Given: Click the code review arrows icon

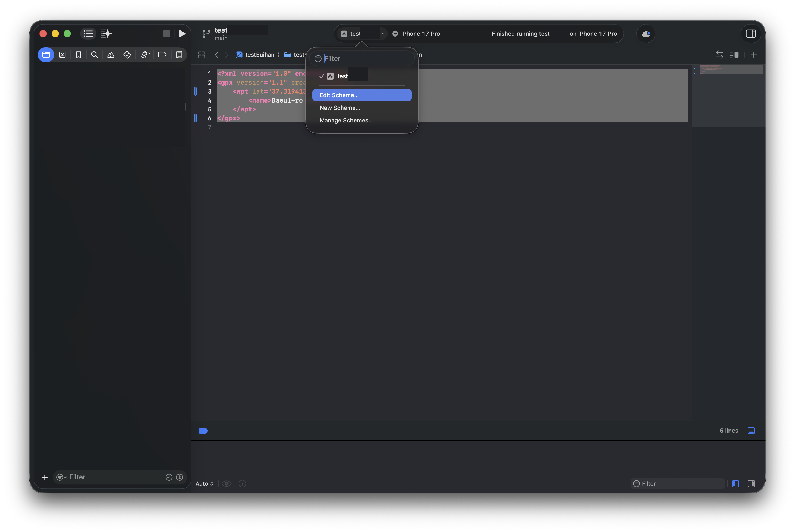Looking at the screenshot, I should pyautogui.click(x=719, y=55).
